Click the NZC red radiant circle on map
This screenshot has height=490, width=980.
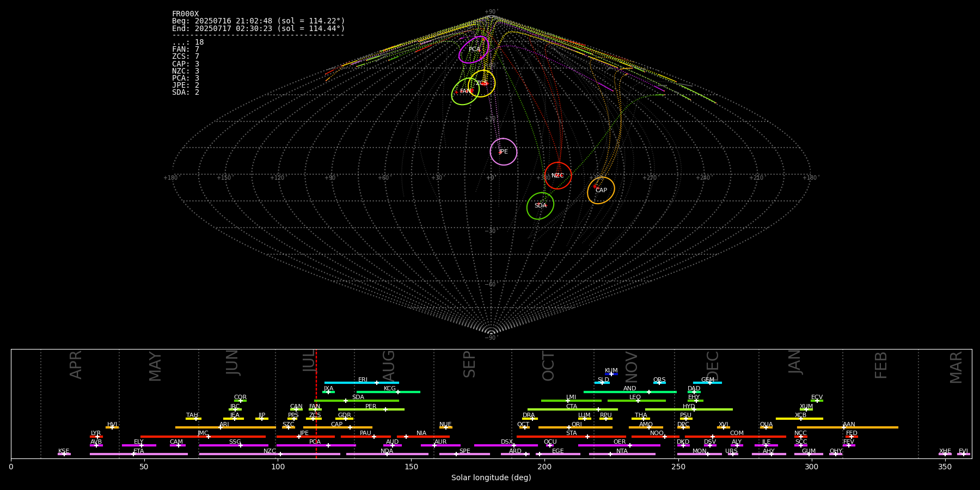coord(558,175)
